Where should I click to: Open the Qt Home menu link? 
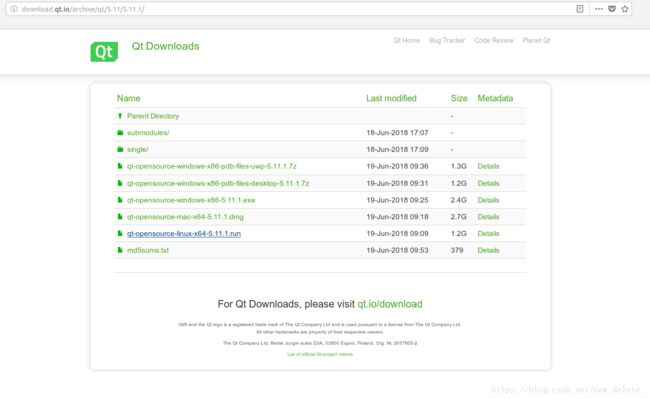[x=407, y=40]
